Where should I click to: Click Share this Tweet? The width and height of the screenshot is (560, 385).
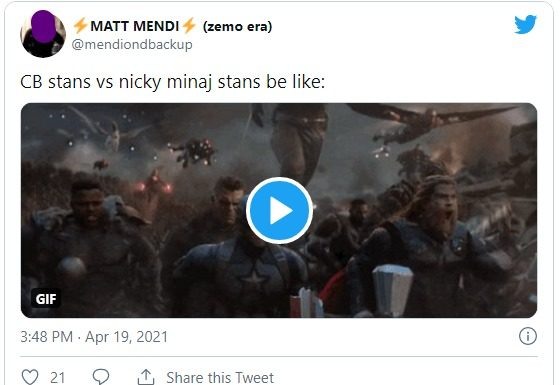(x=220, y=378)
